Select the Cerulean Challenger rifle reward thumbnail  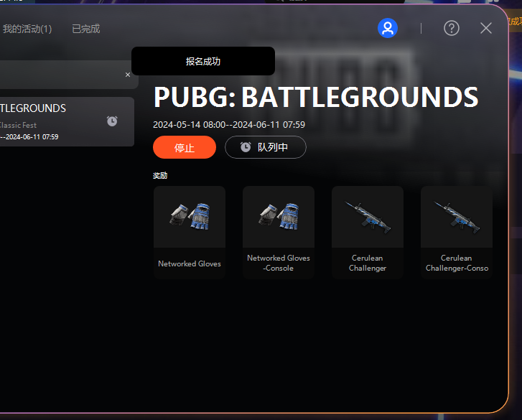[368, 217]
